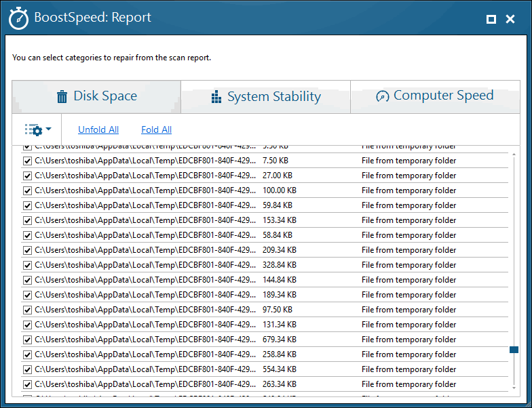Click the Disk Space trash can icon
This screenshot has width=532, height=408.
(62, 96)
